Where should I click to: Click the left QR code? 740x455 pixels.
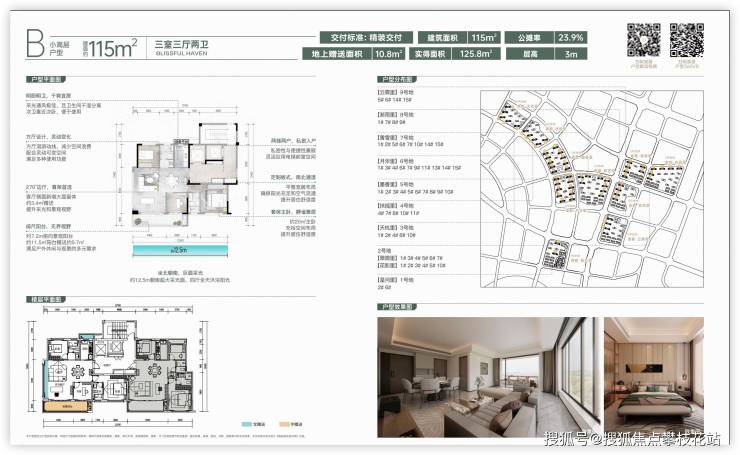[644, 40]
